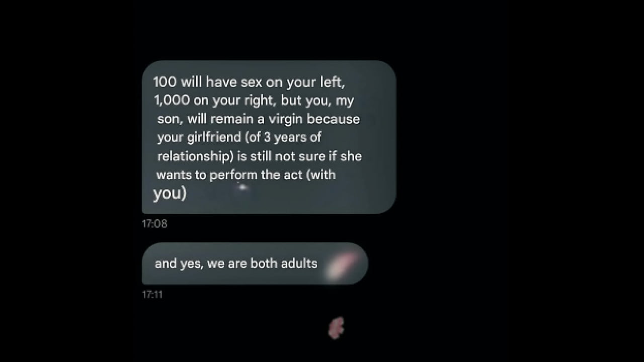Screen dimensions: 644x362
Task: Click the line starting with 'relationship) is still'
Action: point(260,156)
